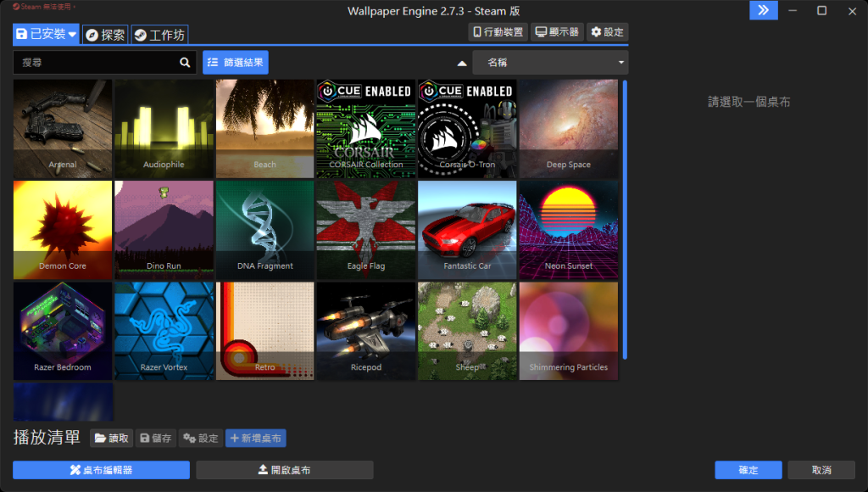The image size is (868, 492).
Task: Load a playlist with 讀取
Action: coord(111,439)
